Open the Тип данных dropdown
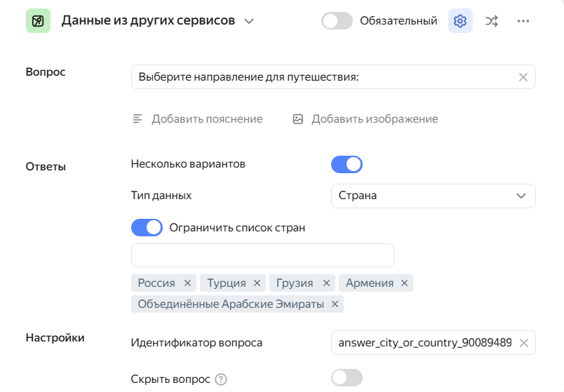Image resolution: width=564 pixels, height=392 pixels. (433, 196)
